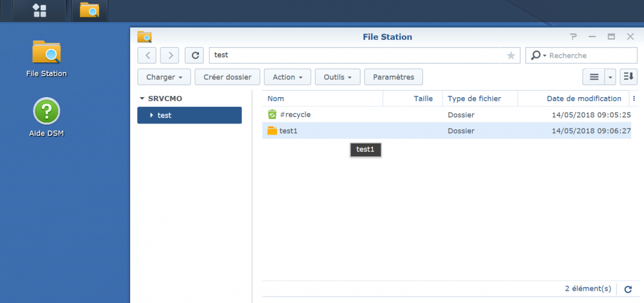Click the Créer dossier button
The image size is (644, 303).
(x=227, y=77)
